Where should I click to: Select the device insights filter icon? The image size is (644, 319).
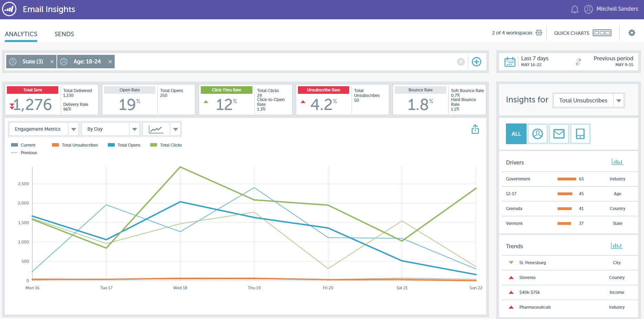[x=580, y=134]
